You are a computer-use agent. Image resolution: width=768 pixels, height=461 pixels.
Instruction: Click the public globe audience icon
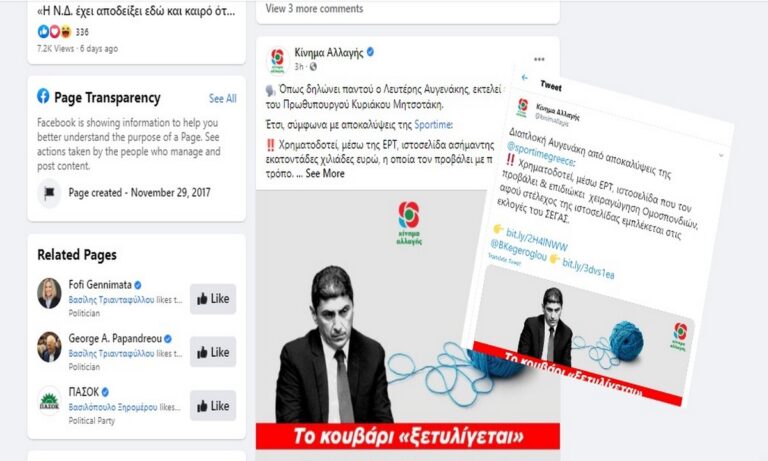click(x=313, y=66)
